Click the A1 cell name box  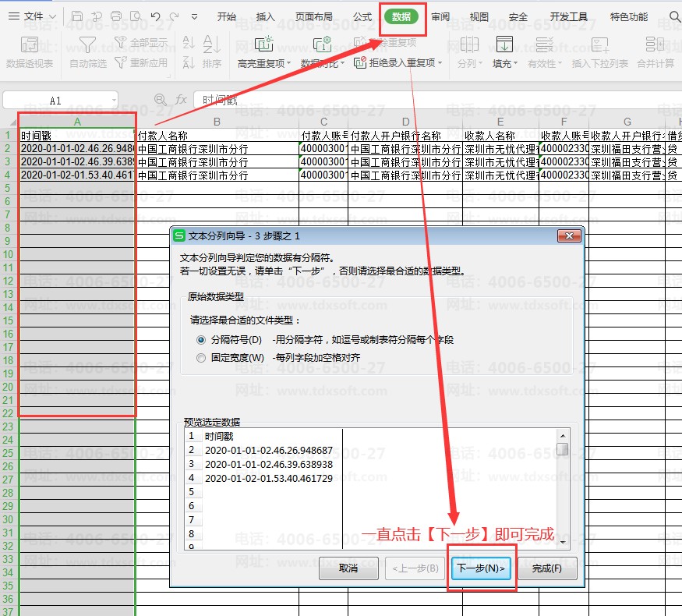(55, 100)
